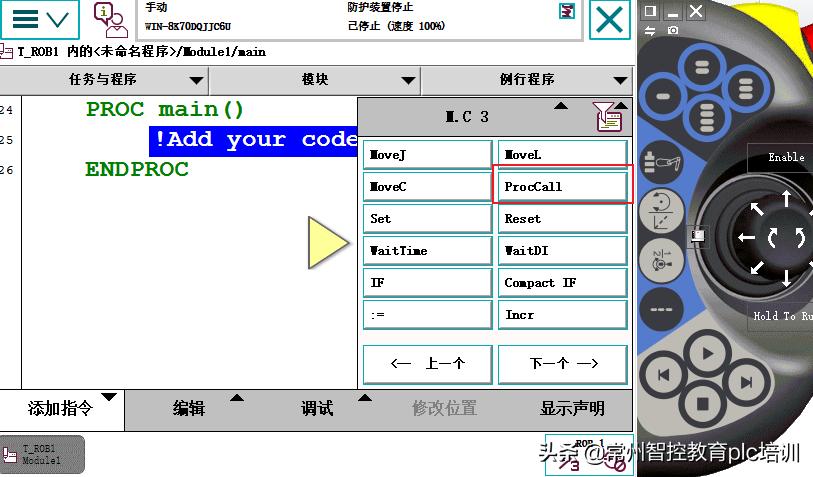
Task: Click joystick up-left diagonal arrow
Action: (x=758, y=209)
